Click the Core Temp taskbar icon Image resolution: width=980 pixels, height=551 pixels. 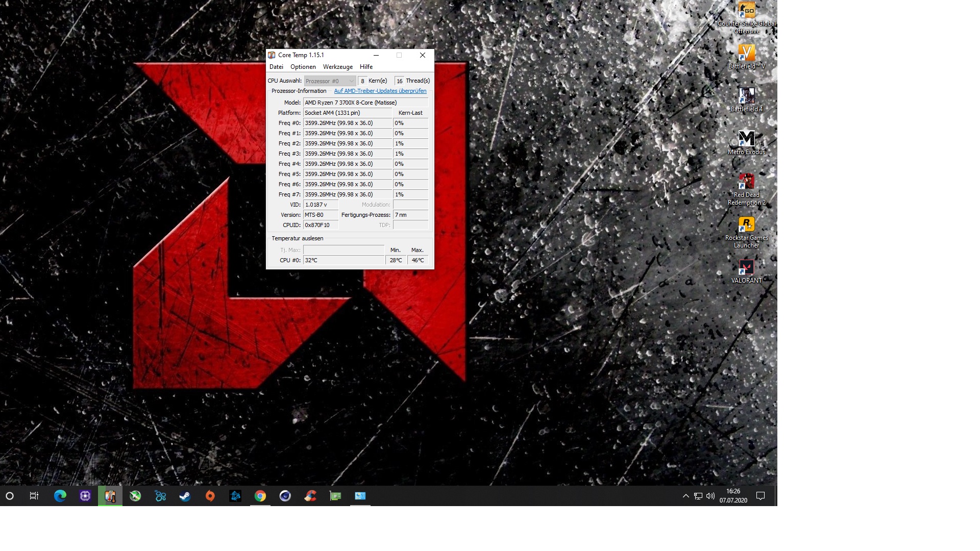(110, 496)
